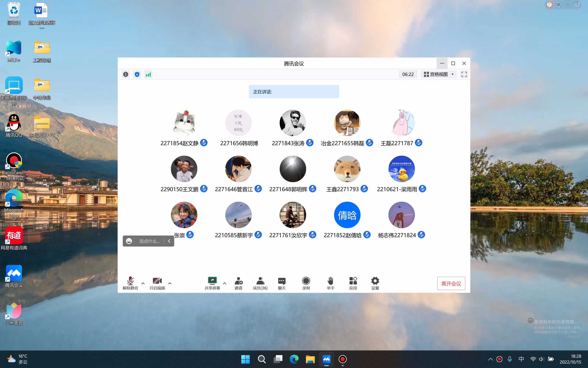Select MIUI+ desktop shortcut

pyautogui.click(x=14, y=51)
